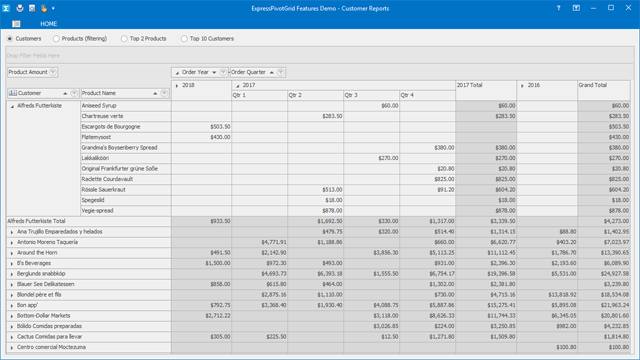Click the Qtr 4 column header
Screen dimensions: 640x360
(x=427, y=95)
